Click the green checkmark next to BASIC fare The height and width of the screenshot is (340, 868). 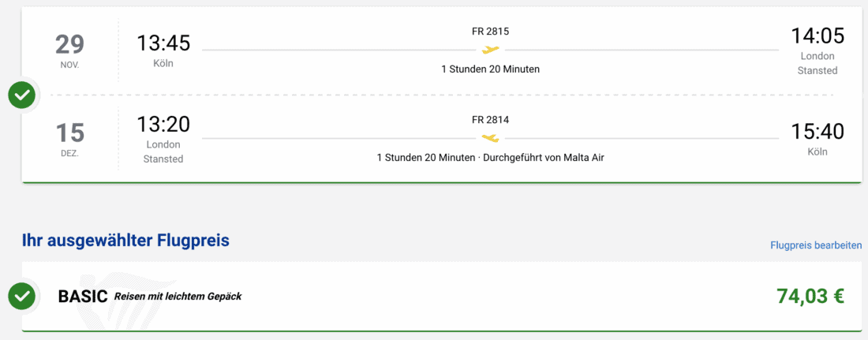click(22, 297)
